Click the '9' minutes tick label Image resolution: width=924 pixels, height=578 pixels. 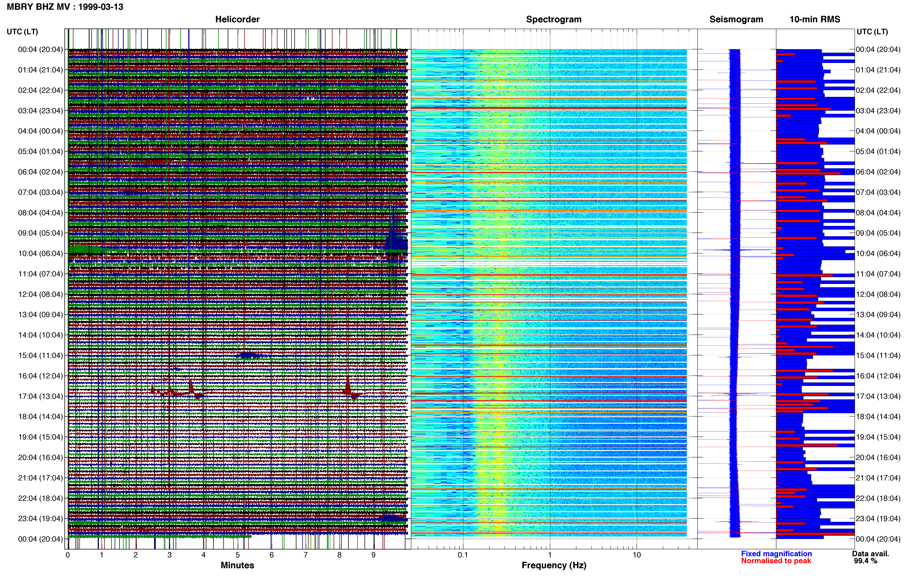coord(373,555)
